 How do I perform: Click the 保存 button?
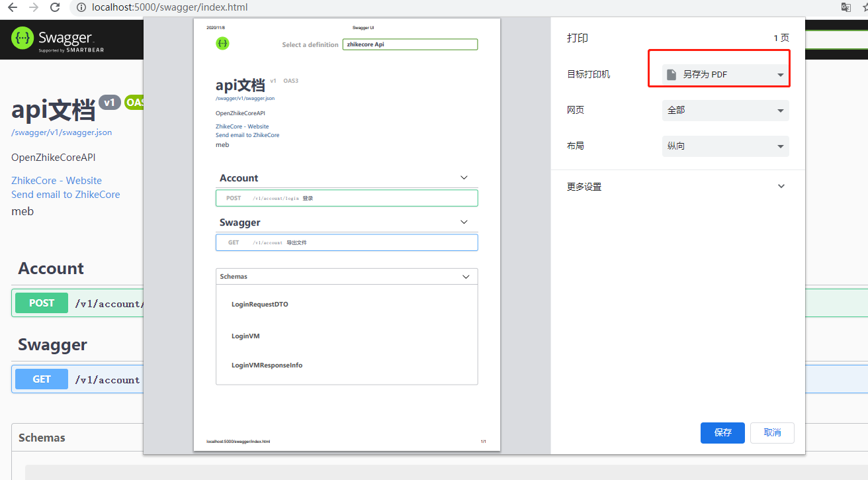[722, 432]
